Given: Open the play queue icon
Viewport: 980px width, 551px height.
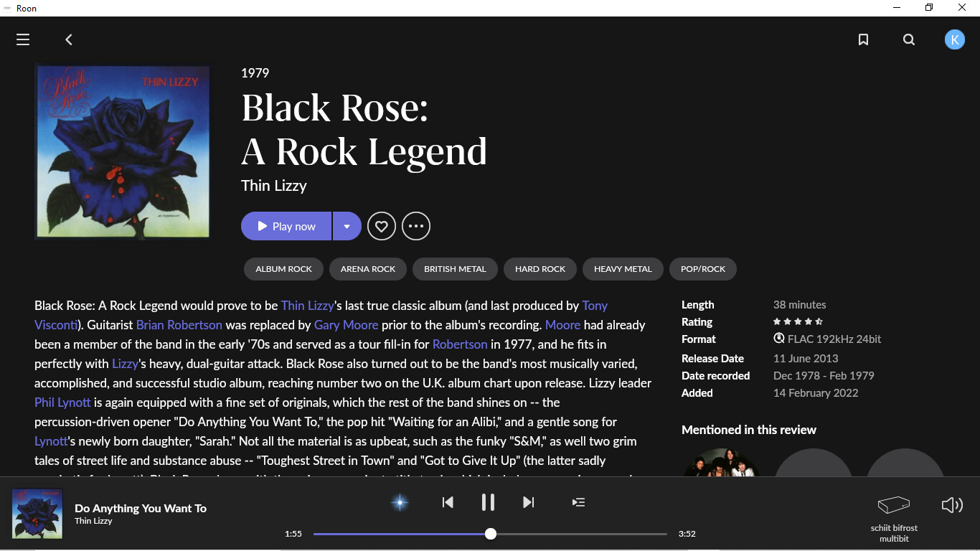Looking at the screenshot, I should pos(578,502).
